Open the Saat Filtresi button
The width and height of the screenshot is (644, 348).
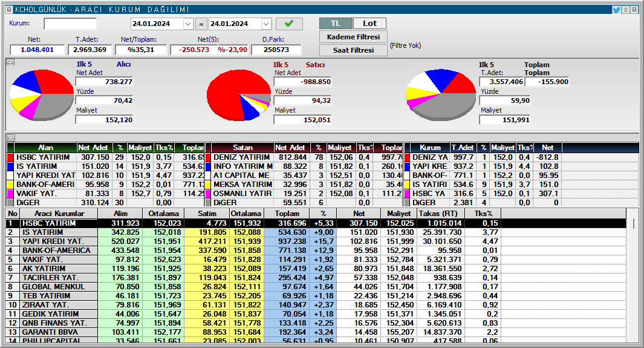[x=353, y=50]
